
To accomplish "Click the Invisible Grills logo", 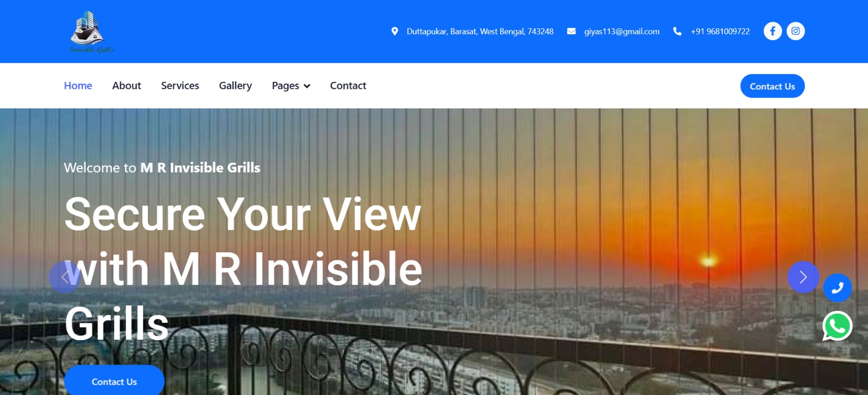I will [91, 32].
